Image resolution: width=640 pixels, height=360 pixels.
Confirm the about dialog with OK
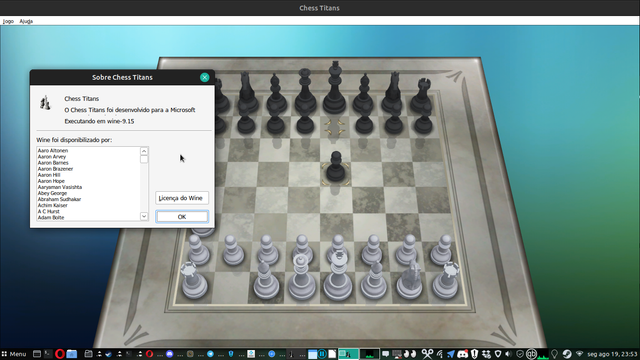click(182, 217)
